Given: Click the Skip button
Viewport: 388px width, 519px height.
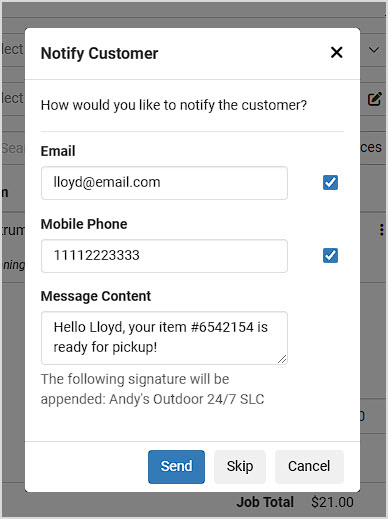Looking at the screenshot, I should tap(240, 467).
